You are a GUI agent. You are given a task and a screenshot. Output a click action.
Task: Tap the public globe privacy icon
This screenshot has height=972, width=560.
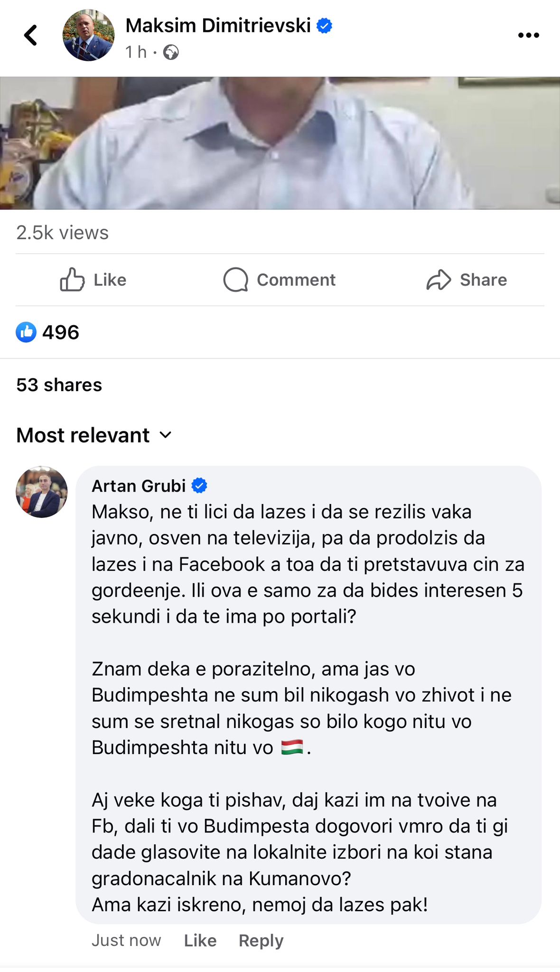171,52
